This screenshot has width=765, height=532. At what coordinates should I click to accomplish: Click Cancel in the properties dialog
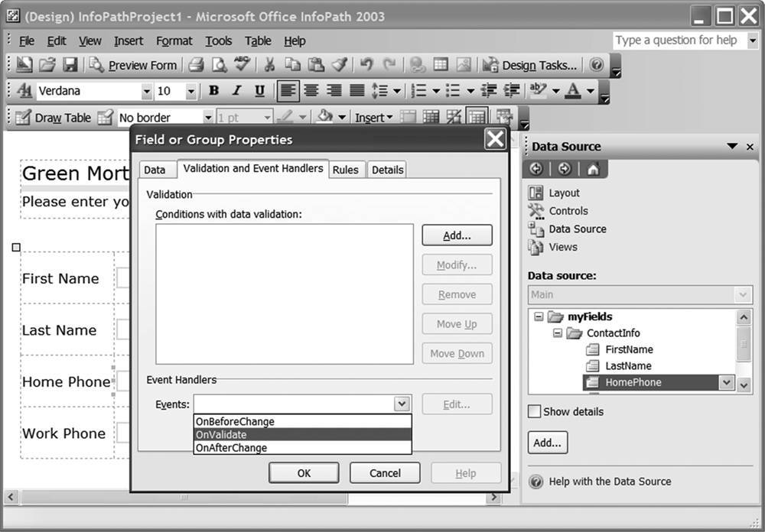point(385,473)
